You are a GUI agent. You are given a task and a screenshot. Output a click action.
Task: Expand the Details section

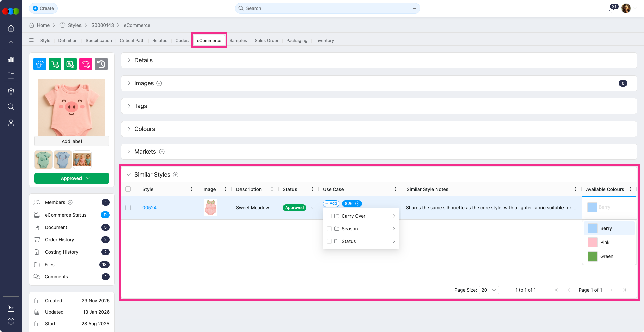(x=129, y=60)
